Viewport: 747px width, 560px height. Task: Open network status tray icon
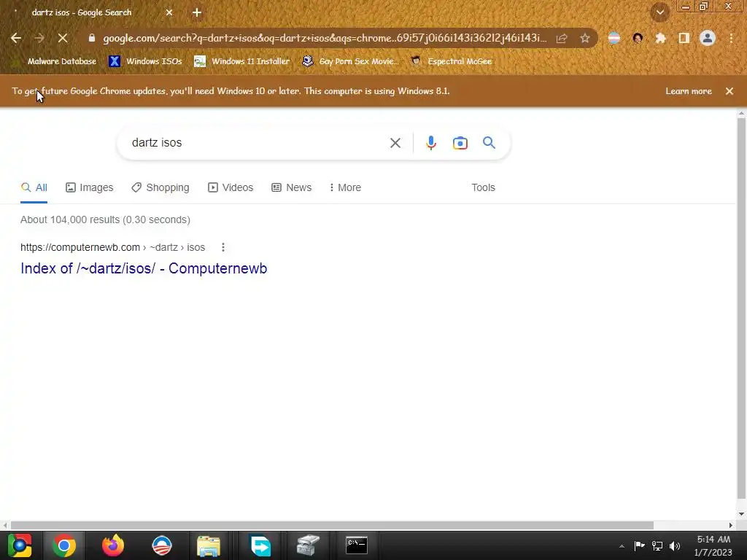tap(657, 545)
